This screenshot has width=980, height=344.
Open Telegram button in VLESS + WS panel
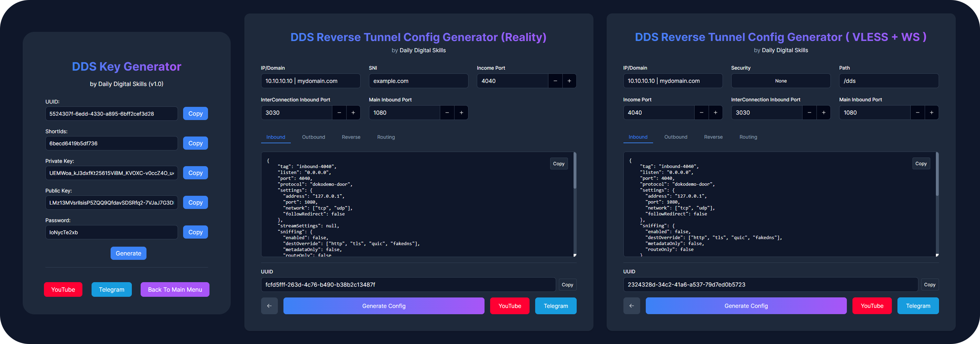coord(918,306)
